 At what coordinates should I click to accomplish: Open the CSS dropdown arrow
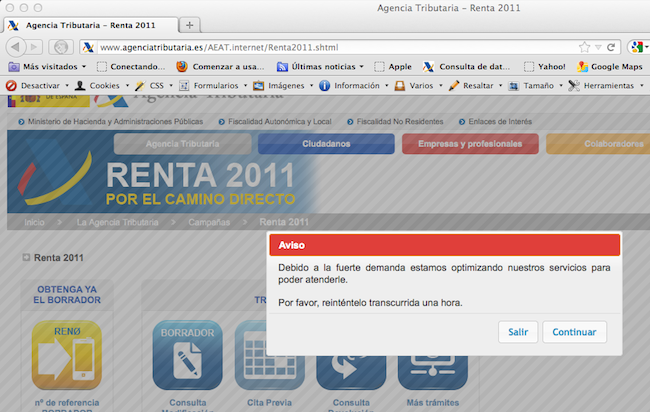tap(171, 86)
